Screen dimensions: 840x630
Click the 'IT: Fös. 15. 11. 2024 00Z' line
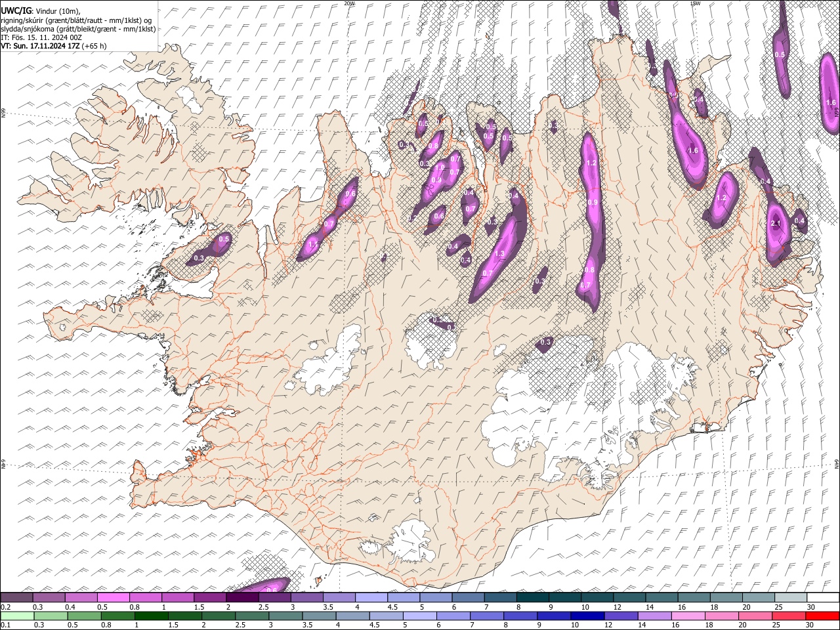coord(41,37)
